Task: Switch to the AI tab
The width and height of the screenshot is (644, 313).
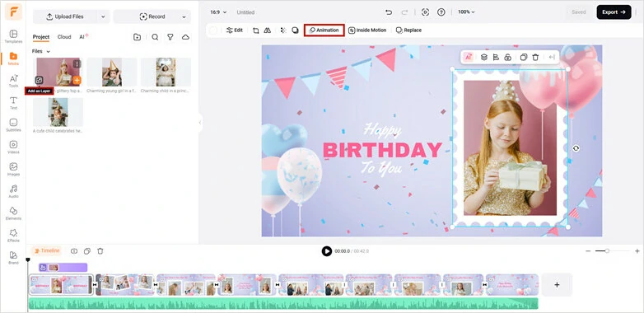Action: (x=84, y=36)
